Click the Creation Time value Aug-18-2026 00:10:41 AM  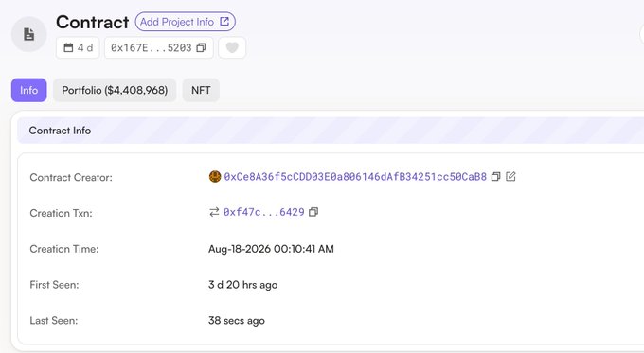point(271,249)
